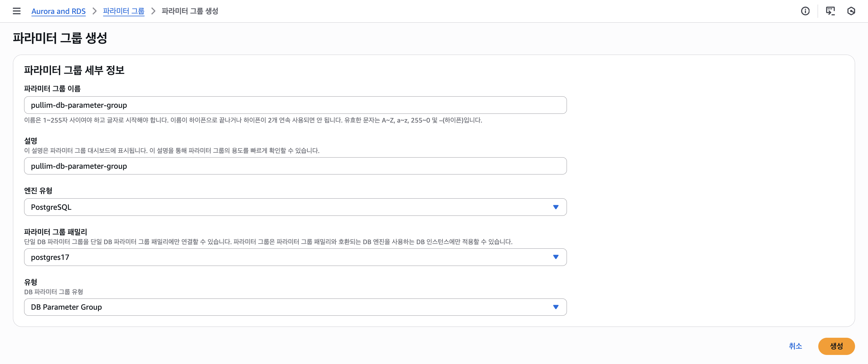Click breadcrumb chevron after Aurora and RDS
Viewport: 868px width, 364px height.
tap(95, 11)
